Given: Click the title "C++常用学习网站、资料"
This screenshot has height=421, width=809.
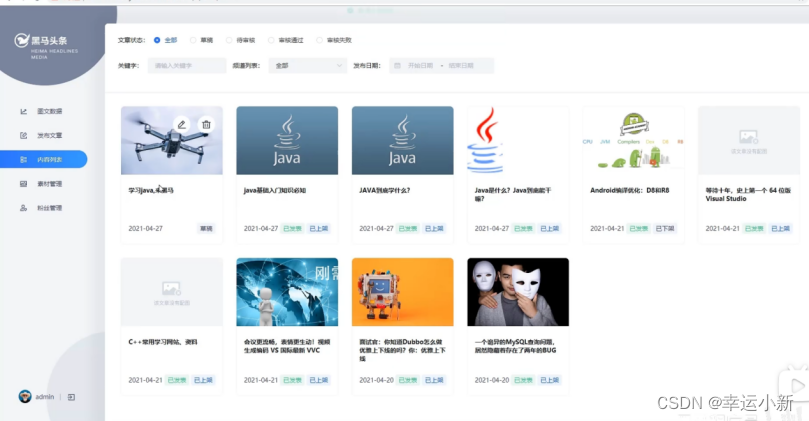Looking at the screenshot, I should [163, 342].
